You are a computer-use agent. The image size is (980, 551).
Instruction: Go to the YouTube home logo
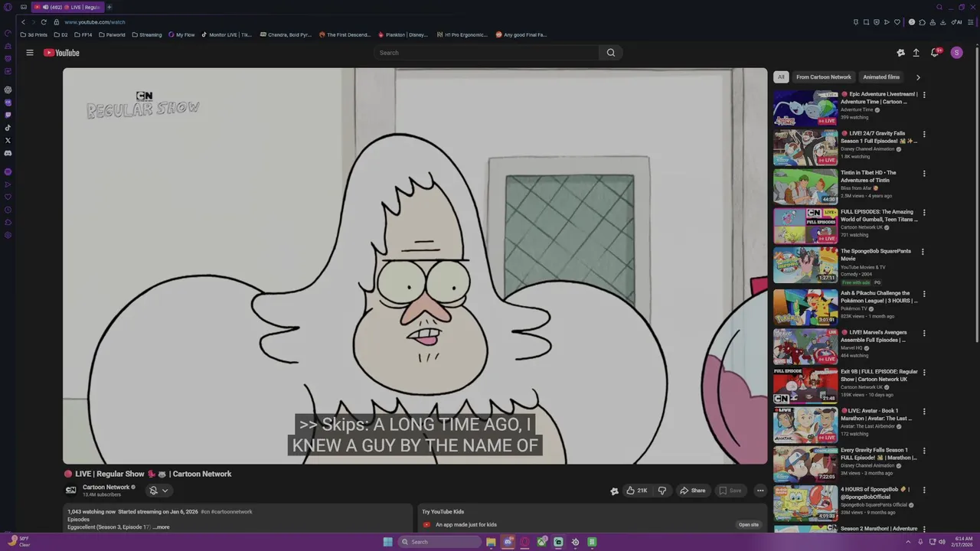coord(61,53)
